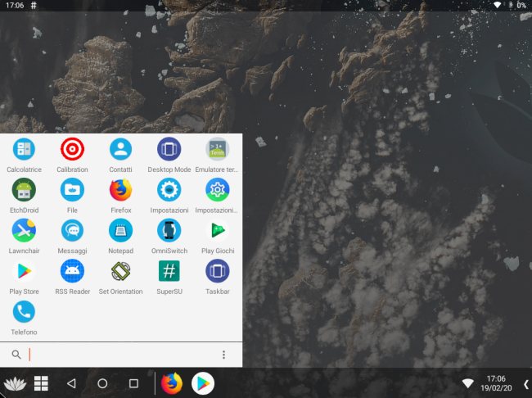Open the Emulatore terminal app
532x398 pixels.
(218, 149)
